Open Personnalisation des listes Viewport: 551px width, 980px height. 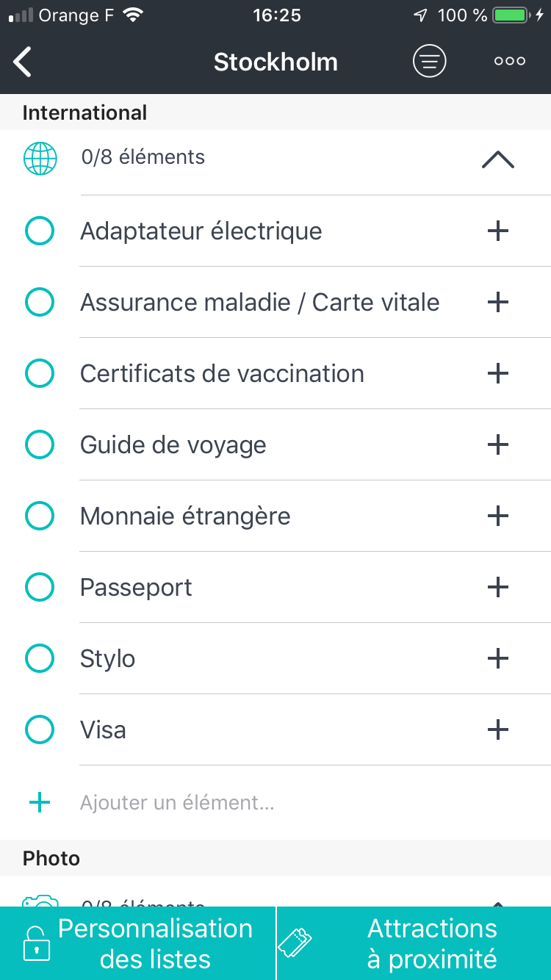click(138, 943)
